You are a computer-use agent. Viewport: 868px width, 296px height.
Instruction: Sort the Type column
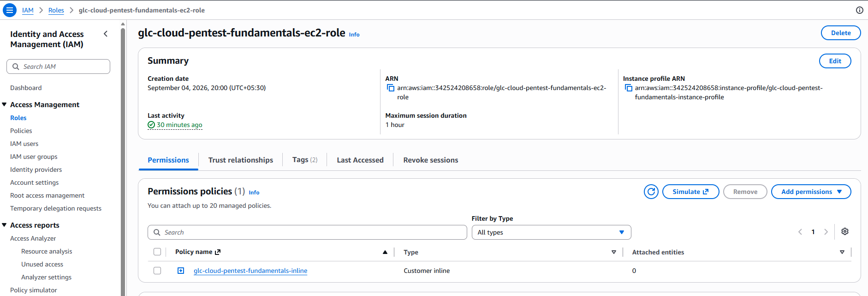[614, 252]
